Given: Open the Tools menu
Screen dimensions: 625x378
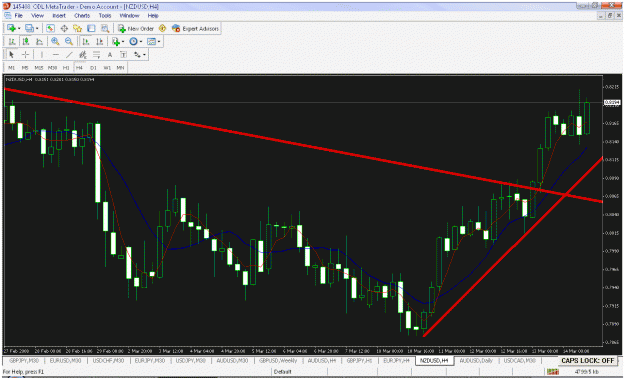Looking at the screenshot, I should (x=105, y=16).
